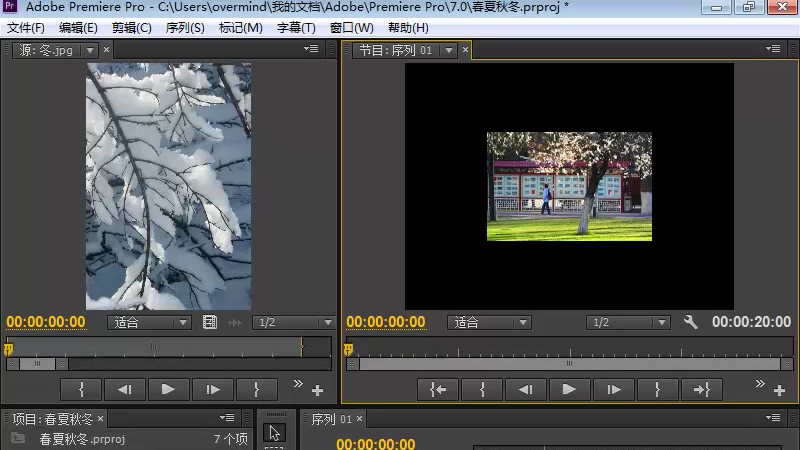
Task: Click Program monitor zoom scroll bar
Action: click(569, 364)
